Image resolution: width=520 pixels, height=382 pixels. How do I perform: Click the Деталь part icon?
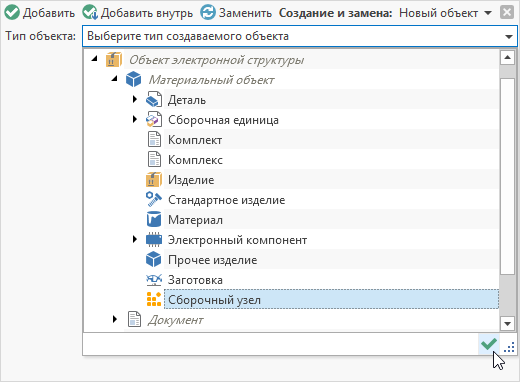click(154, 100)
